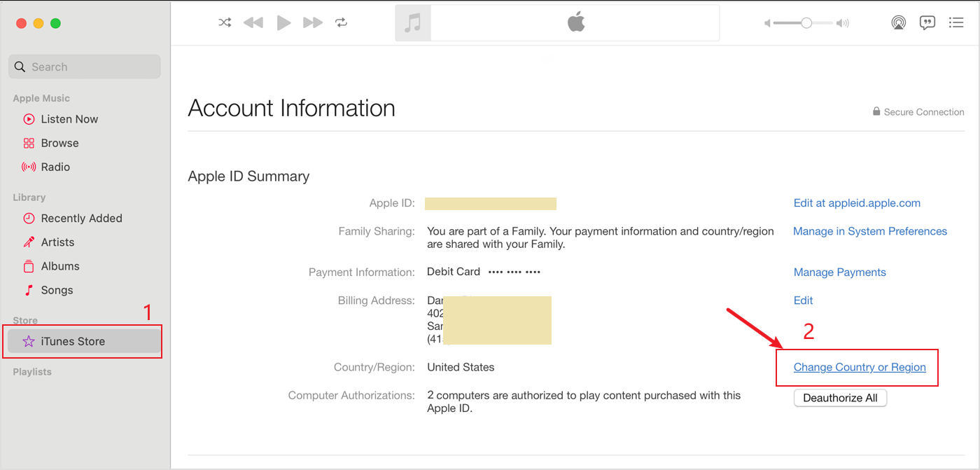Viewport: 980px width, 470px height.
Task: Skip to previous track
Action: pos(253,22)
